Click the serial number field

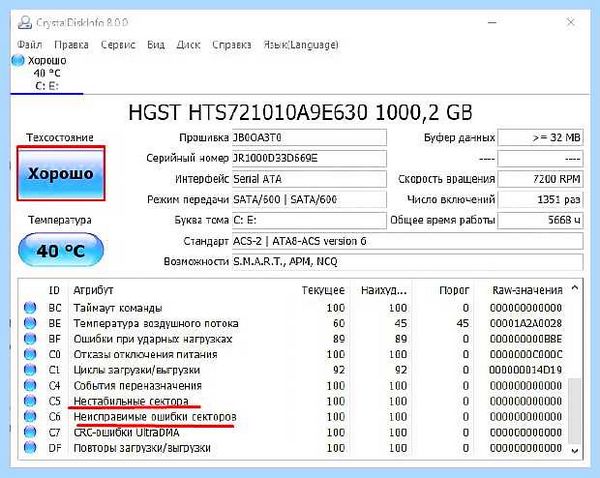[x=309, y=158]
